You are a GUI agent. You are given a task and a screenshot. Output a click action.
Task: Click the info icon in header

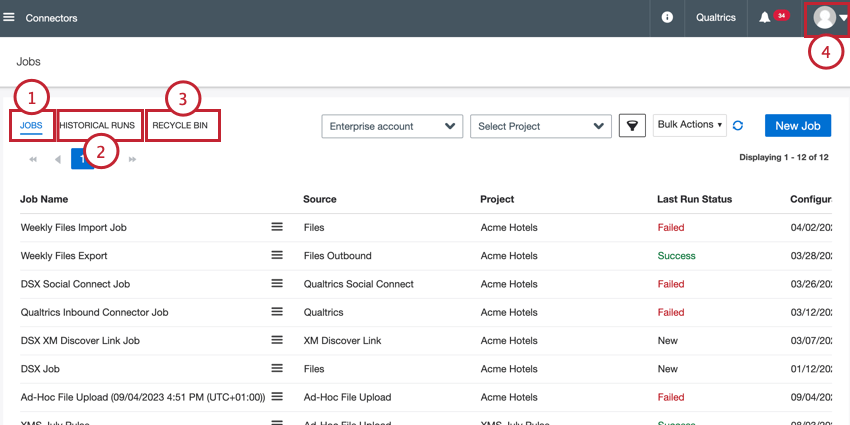(667, 18)
